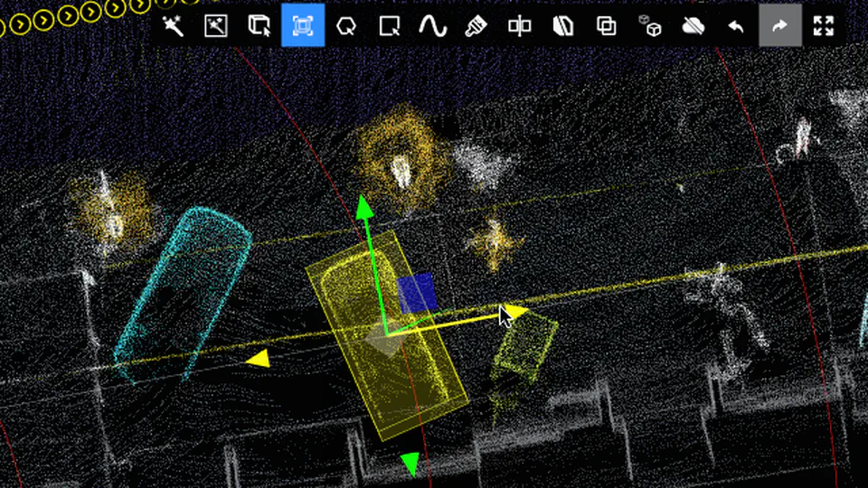Enter fullscreen view

823,25
